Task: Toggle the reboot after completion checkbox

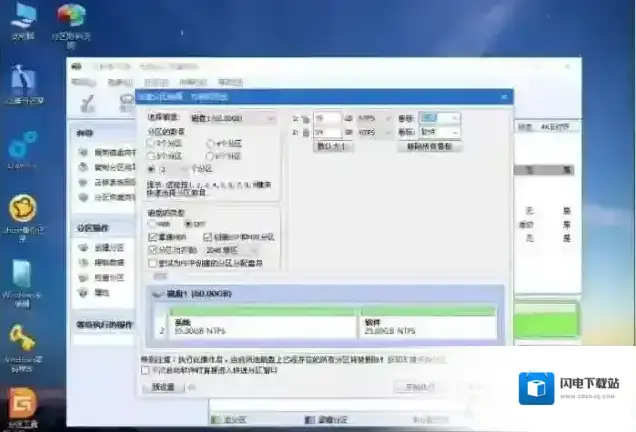Action: pyautogui.click(x=147, y=369)
